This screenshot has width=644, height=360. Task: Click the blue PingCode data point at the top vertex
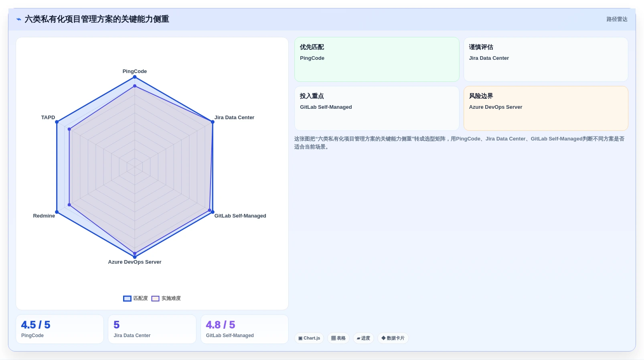point(135,77)
